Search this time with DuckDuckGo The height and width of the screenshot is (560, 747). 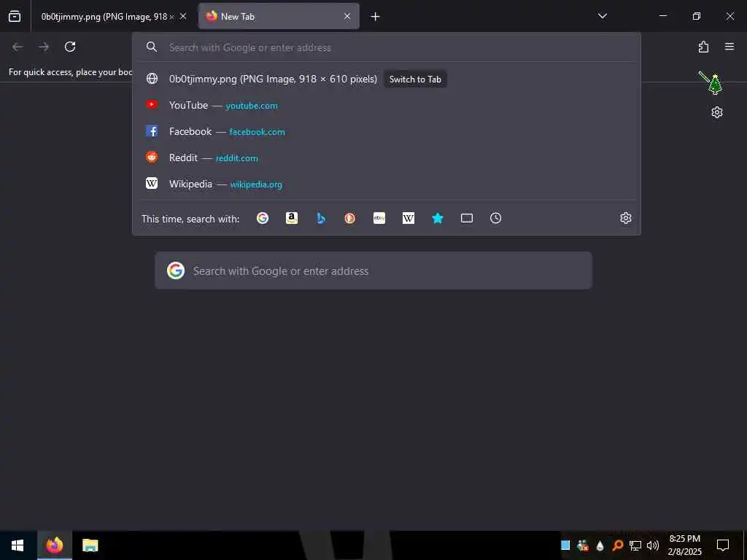(350, 218)
